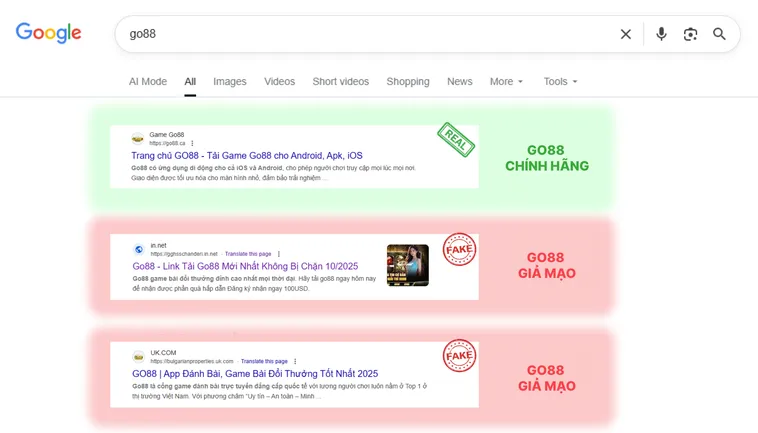Click the magnifying glass search button
The width and height of the screenshot is (758, 433).
click(x=719, y=34)
